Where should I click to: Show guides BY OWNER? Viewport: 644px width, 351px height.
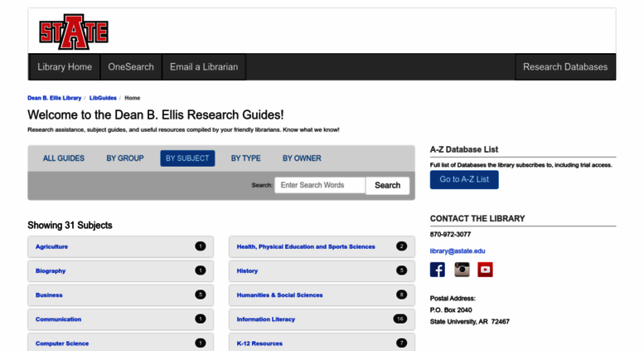[302, 158]
